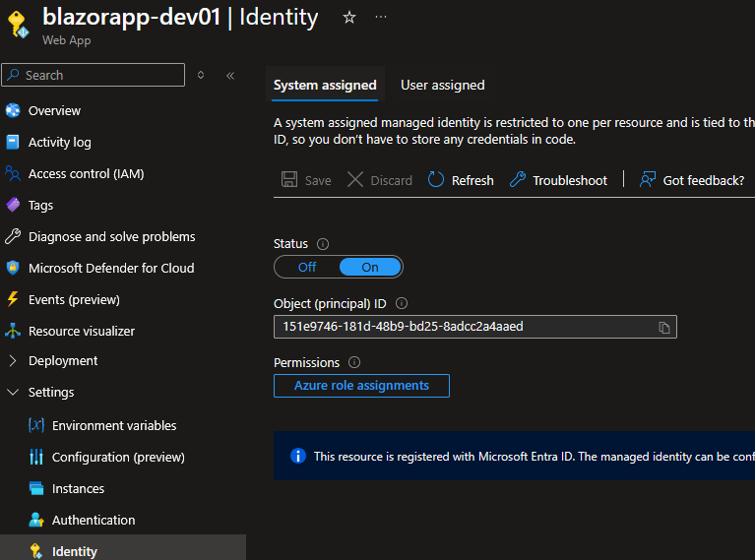Select the System assigned tab

click(x=325, y=86)
